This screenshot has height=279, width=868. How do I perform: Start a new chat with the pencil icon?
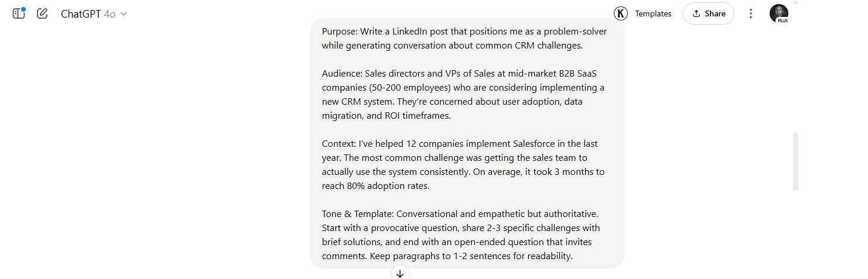[42, 13]
